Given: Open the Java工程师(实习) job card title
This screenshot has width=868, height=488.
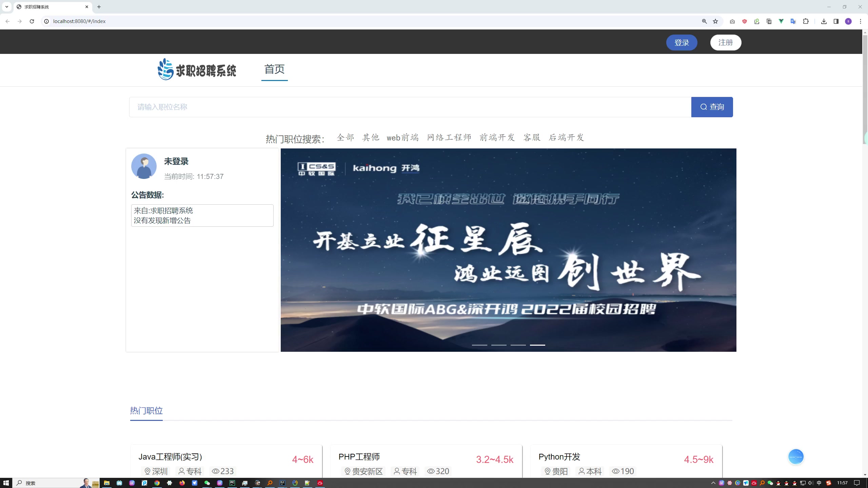Looking at the screenshot, I should coord(170,457).
